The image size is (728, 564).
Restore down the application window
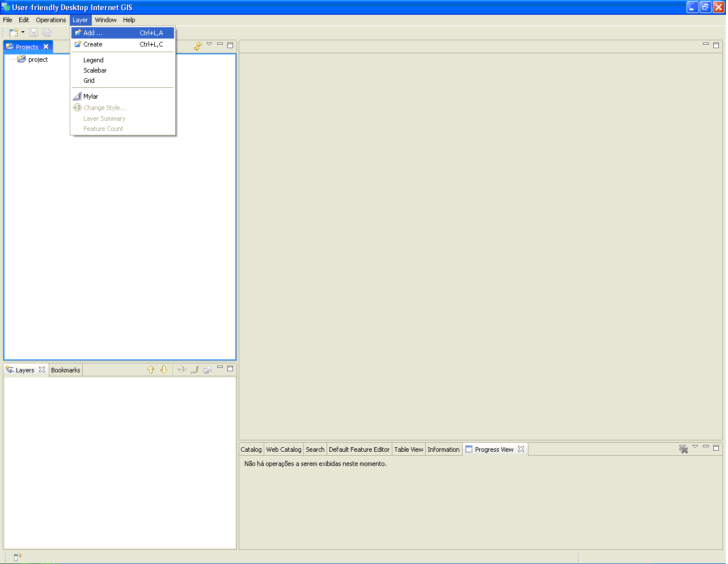click(705, 7)
